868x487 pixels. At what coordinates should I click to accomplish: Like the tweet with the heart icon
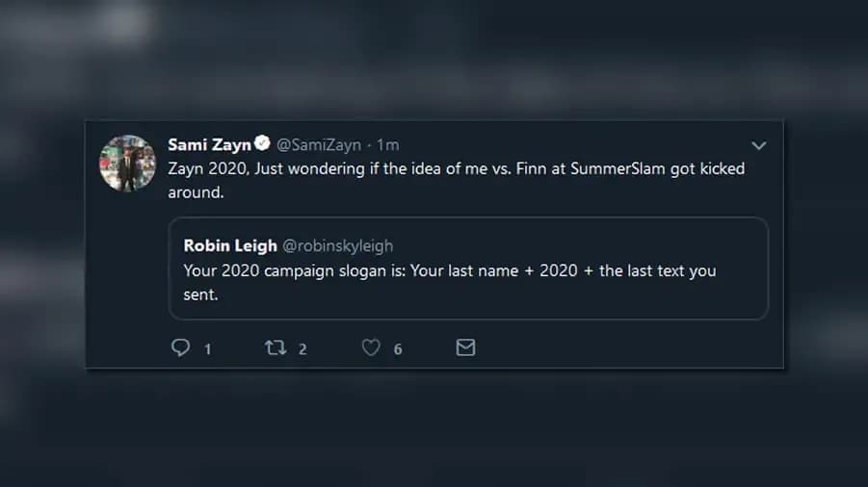[371, 347]
